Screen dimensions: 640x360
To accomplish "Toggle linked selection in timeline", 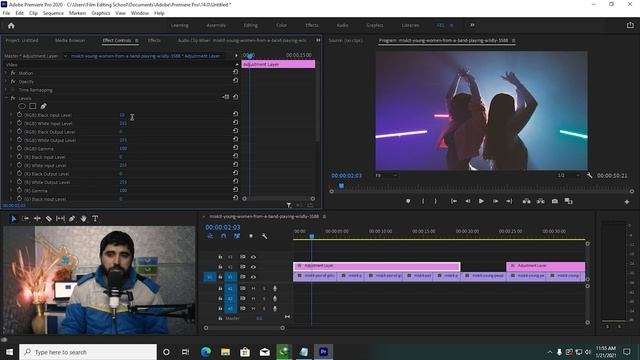I will pos(237,236).
